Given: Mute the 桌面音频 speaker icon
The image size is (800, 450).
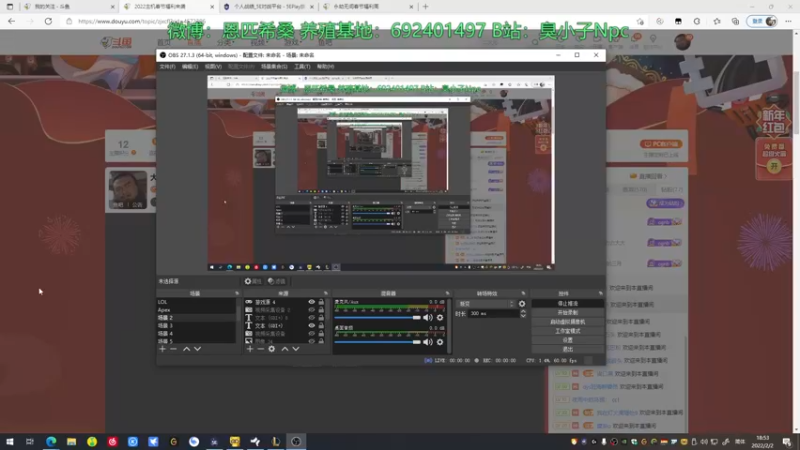Looking at the screenshot, I should (x=428, y=342).
